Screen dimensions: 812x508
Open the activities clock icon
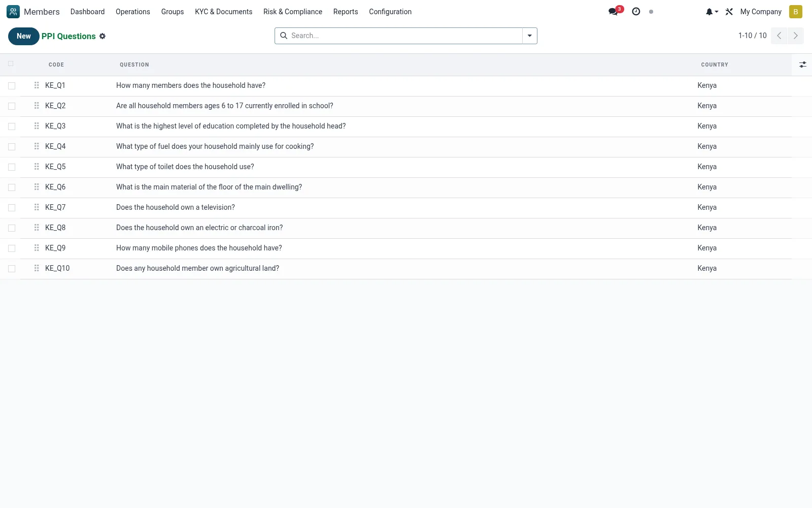point(636,12)
